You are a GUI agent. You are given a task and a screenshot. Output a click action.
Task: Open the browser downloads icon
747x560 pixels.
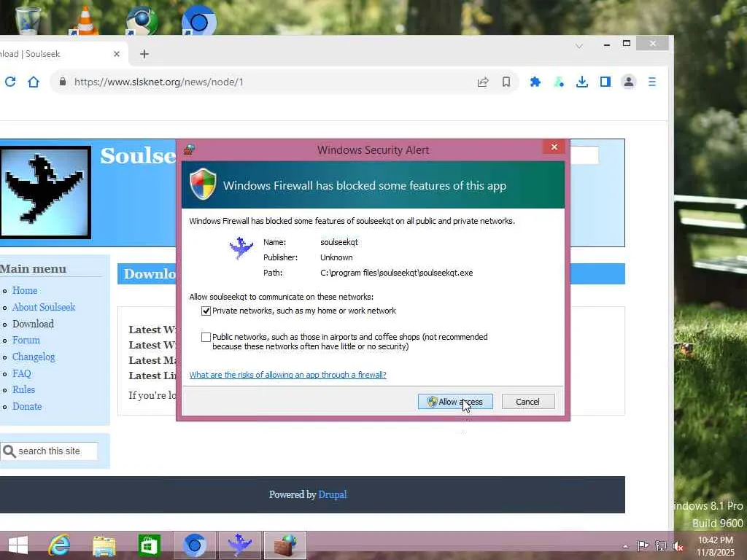coord(581,82)
